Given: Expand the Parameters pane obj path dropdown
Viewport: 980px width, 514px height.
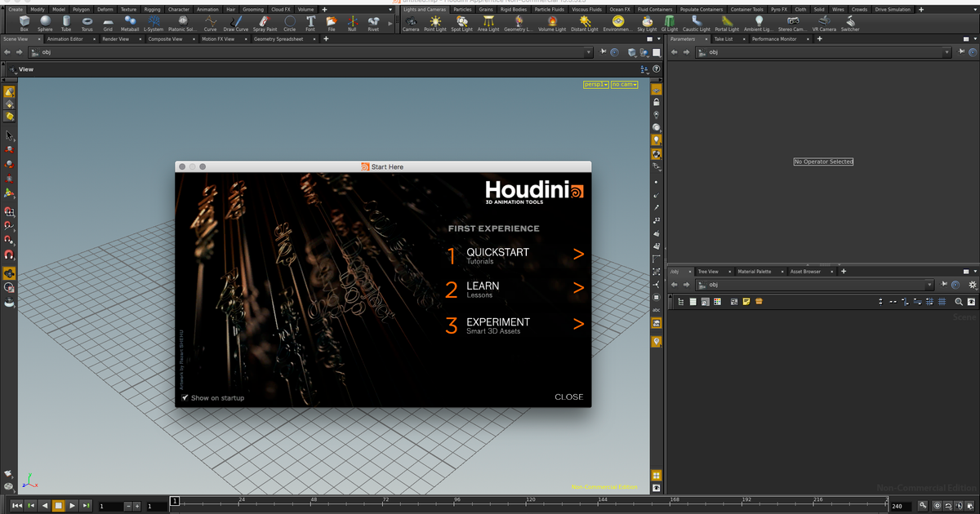Looking at the screenshot, I should pyautogui.click(x=947, y=52).
